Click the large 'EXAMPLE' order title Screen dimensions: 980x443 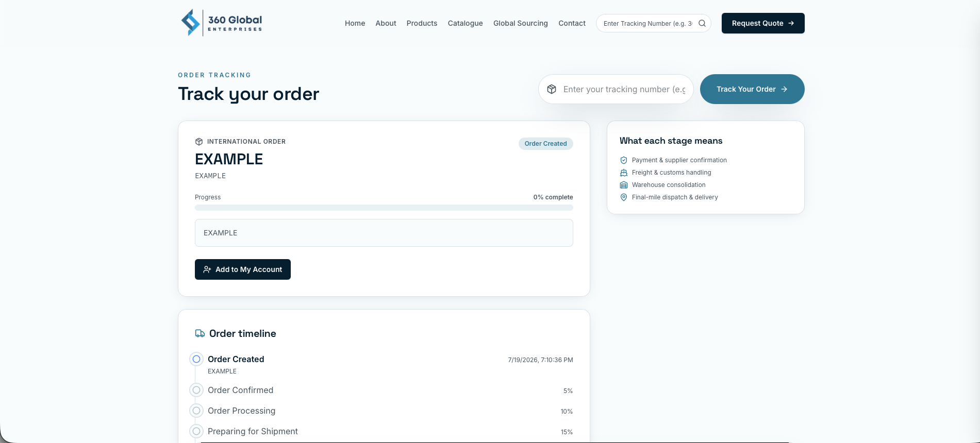pos(229,159)
